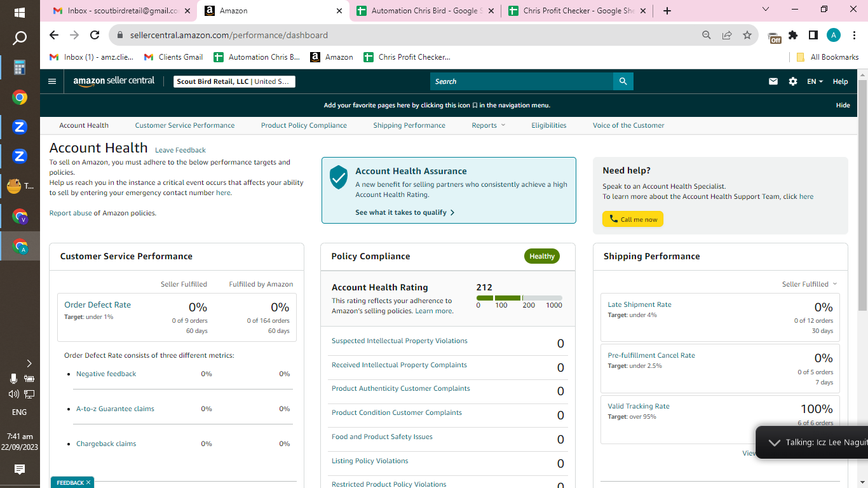Open the Windows notification center icon
The height and width of the screenshot is (488, 868).
20,470
